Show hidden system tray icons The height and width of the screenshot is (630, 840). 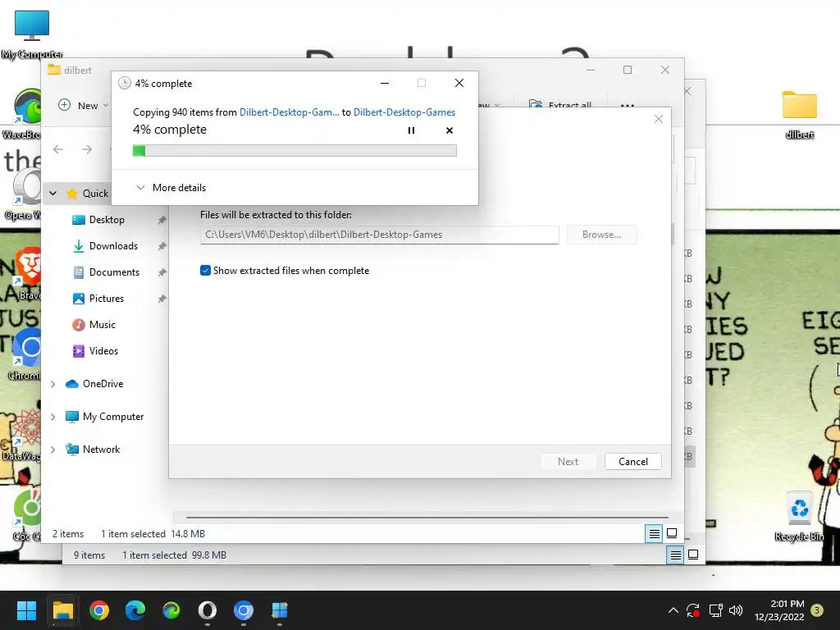(673, 610)
